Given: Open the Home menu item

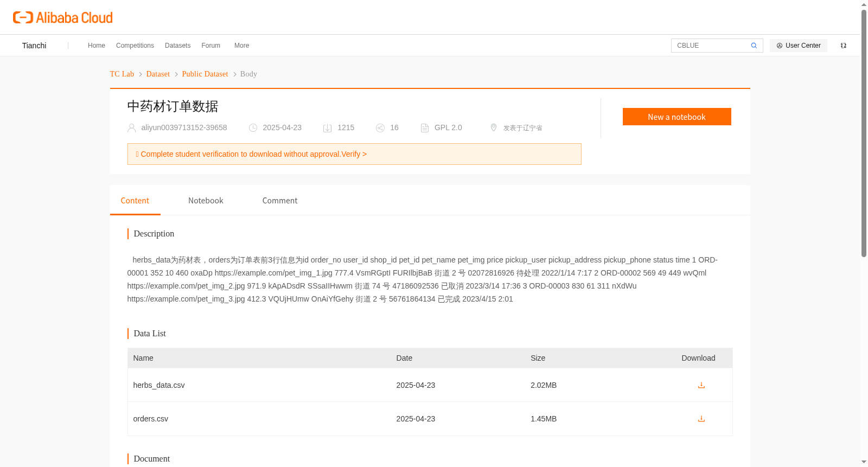Looking at the screenshot, I should click(97, 46).
